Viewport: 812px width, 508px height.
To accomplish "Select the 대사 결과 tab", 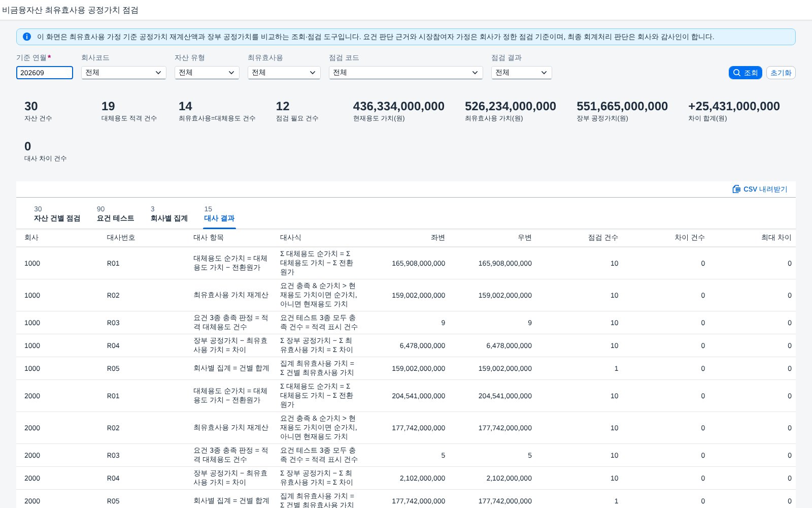I will click(x=219, y=214).
